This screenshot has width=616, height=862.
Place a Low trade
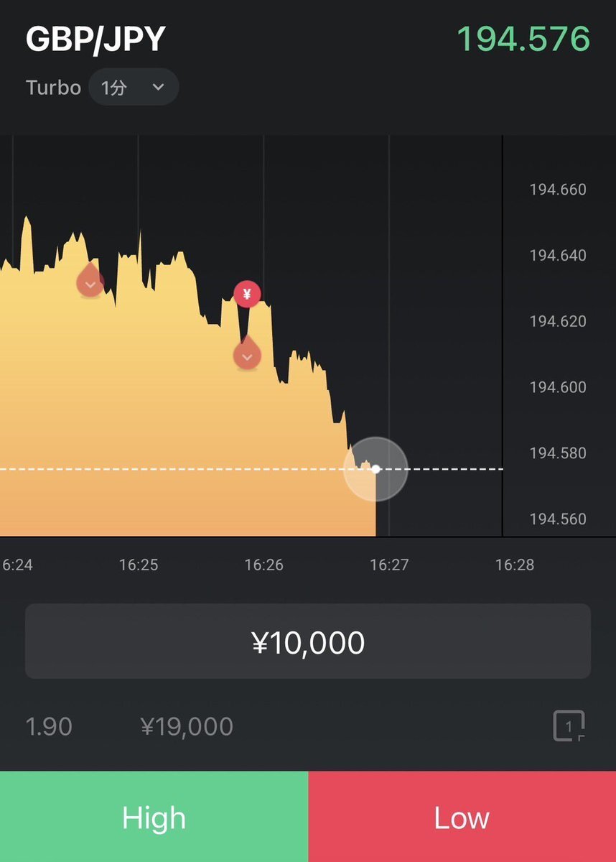pyautogui.click(x=462, y=817)
